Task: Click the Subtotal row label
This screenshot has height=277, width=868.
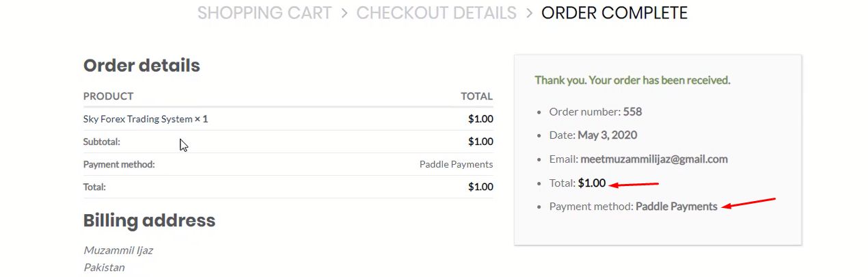Action: click(x=101, y=142)
